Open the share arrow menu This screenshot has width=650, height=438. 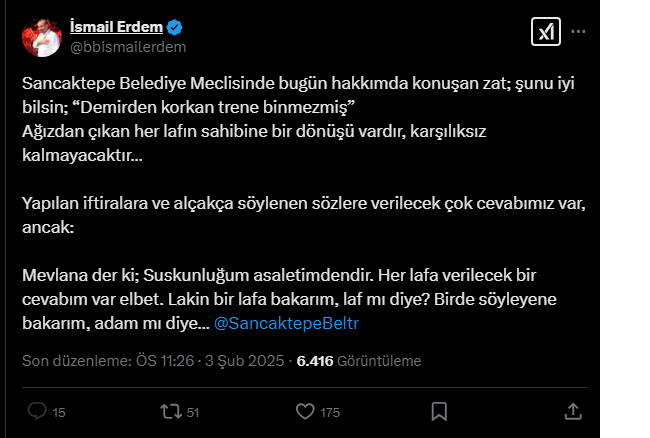pos(573,411)
